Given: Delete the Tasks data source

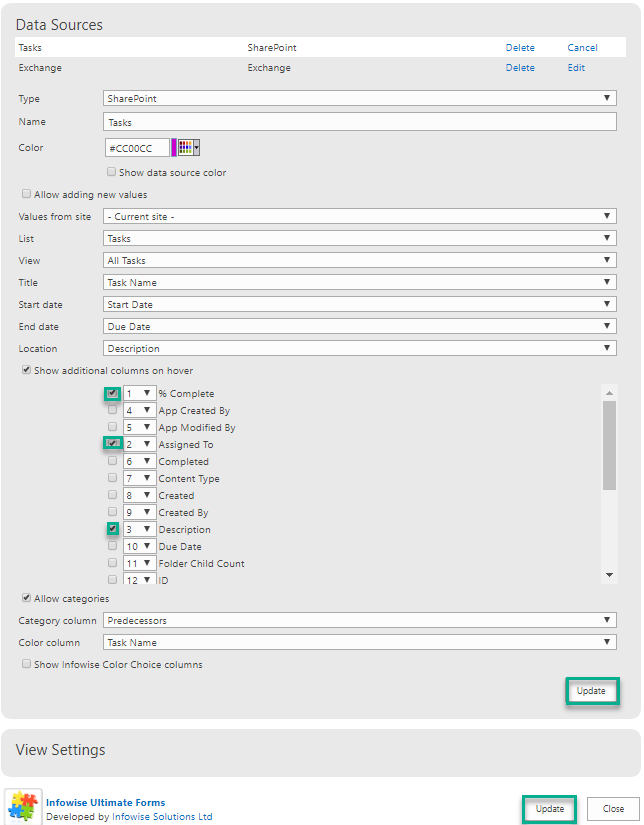Looking at the screenshot, I should coord(520,48).
